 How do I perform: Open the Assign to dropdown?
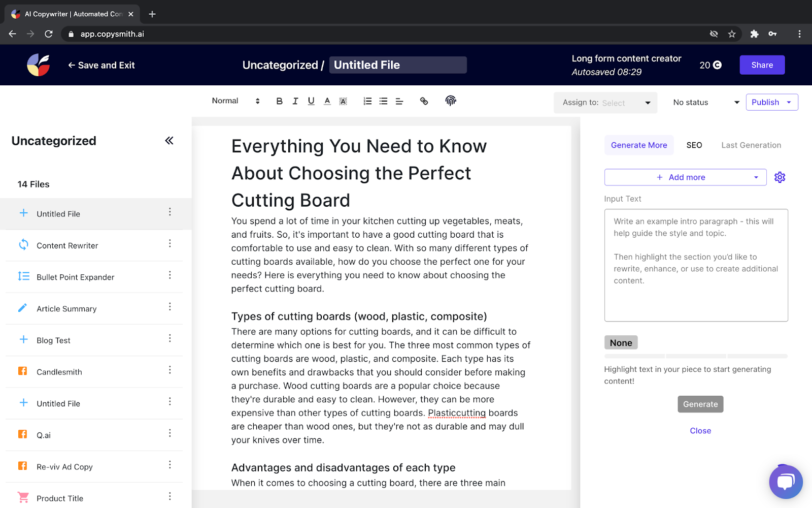[605, 103]
